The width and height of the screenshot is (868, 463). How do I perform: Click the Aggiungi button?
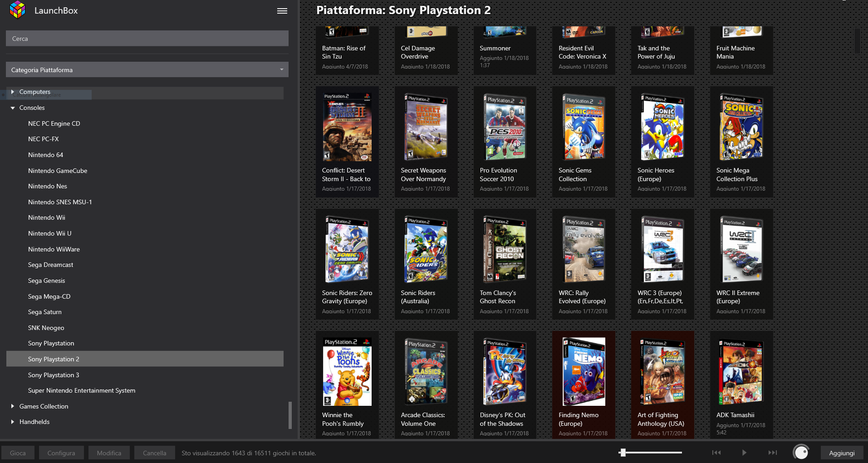click(842, 453)
